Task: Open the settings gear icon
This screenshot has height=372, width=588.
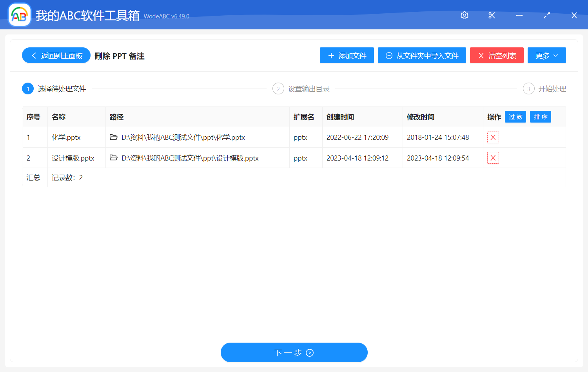Action: 464,15
